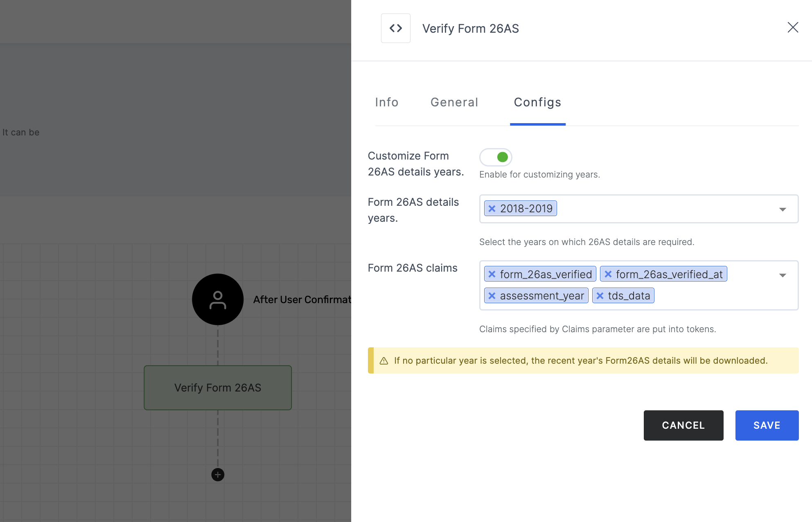Click the 'After User Confirmat' node label
Screen dimensions: 812x522
302,300
